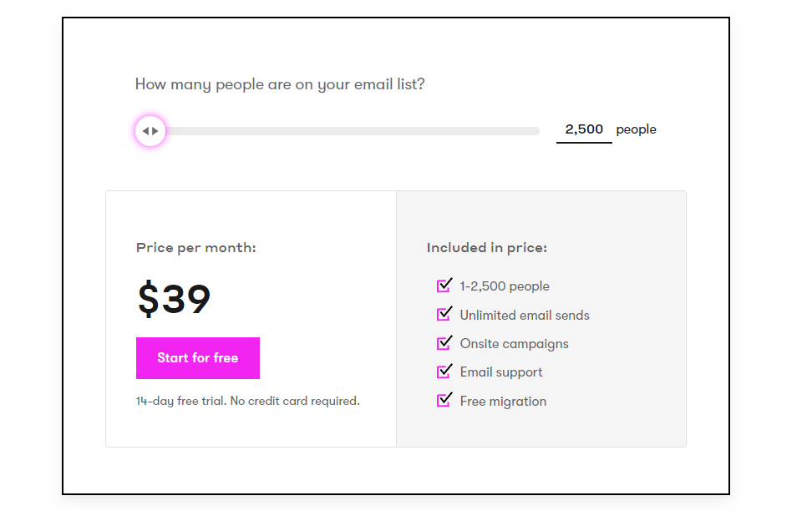
Task: Click the 'How many people' question text
Action: [280, 83]
